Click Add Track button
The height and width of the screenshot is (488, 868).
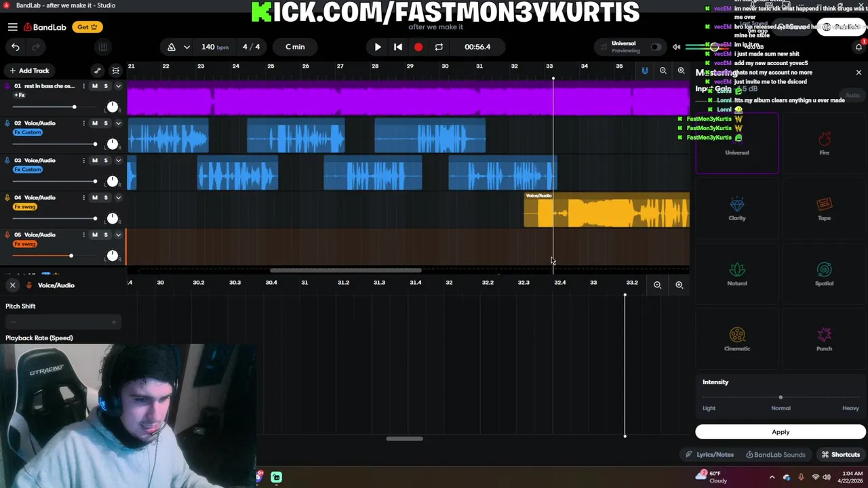click(x=29, y=70)
